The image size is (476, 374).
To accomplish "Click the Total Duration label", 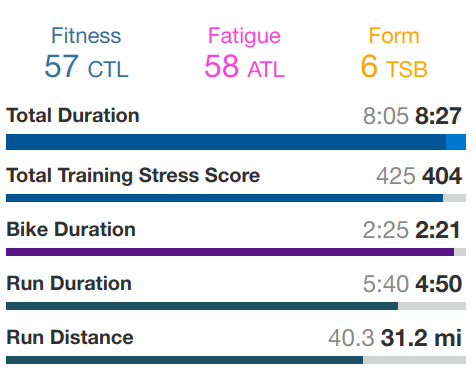I will 73,115.
